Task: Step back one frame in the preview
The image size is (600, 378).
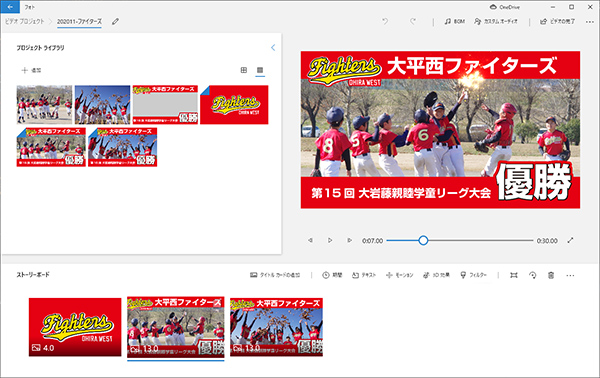Action: (x=310, y=240)
